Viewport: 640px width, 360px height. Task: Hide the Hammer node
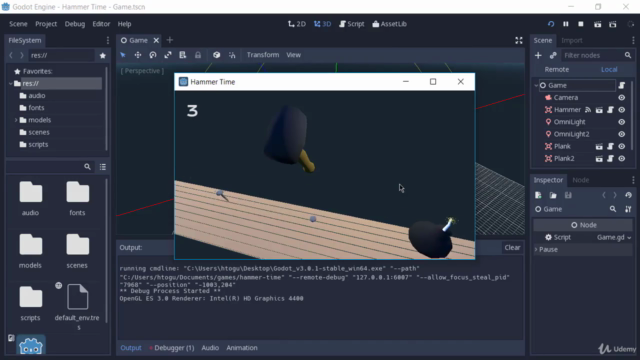(x=622, y=110)
